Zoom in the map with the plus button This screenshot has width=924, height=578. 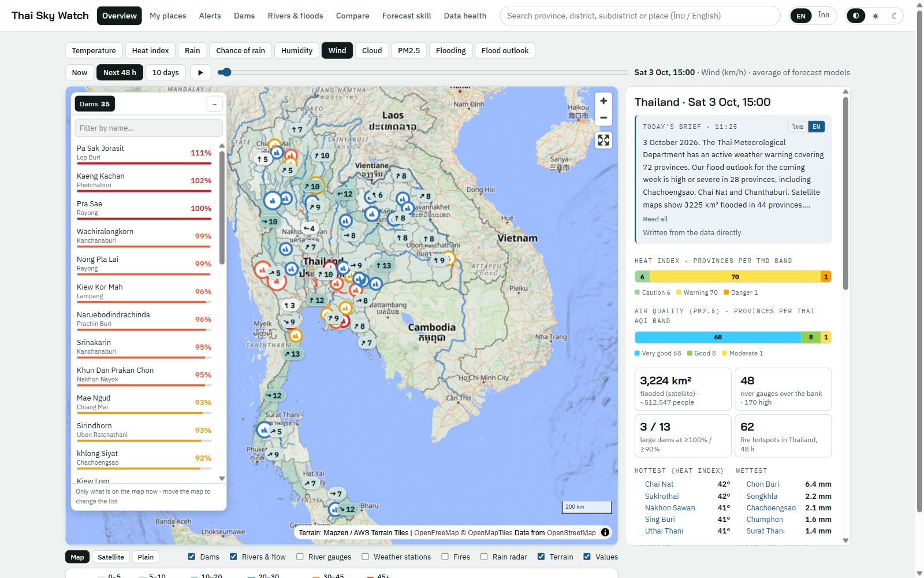(603, 101)
